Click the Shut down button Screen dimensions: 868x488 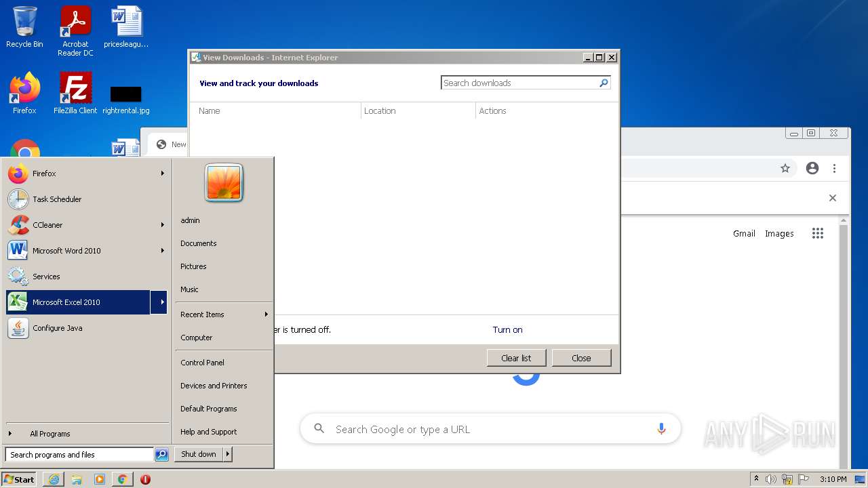199,454
